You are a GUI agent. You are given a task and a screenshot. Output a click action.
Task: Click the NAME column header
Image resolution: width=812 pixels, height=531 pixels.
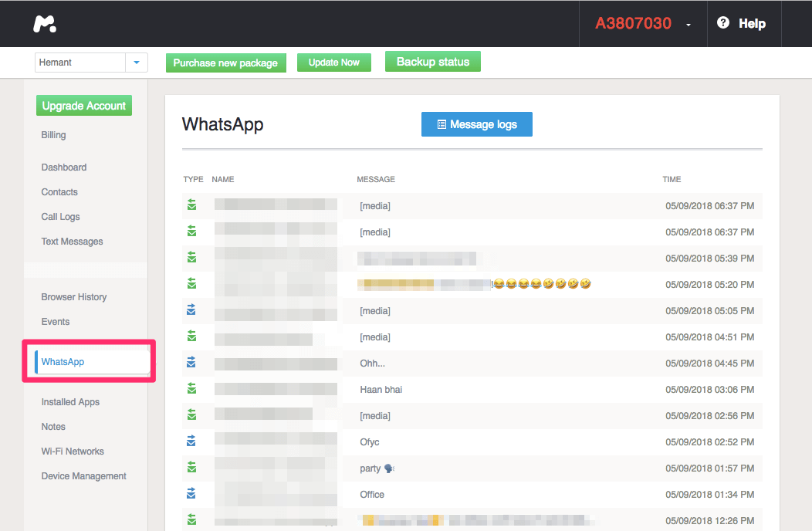tap(222, 179)
